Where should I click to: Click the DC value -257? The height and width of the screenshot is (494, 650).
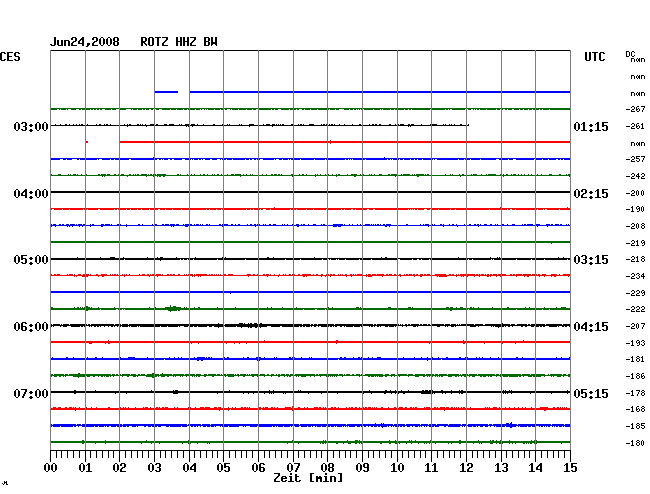[635, 159]
